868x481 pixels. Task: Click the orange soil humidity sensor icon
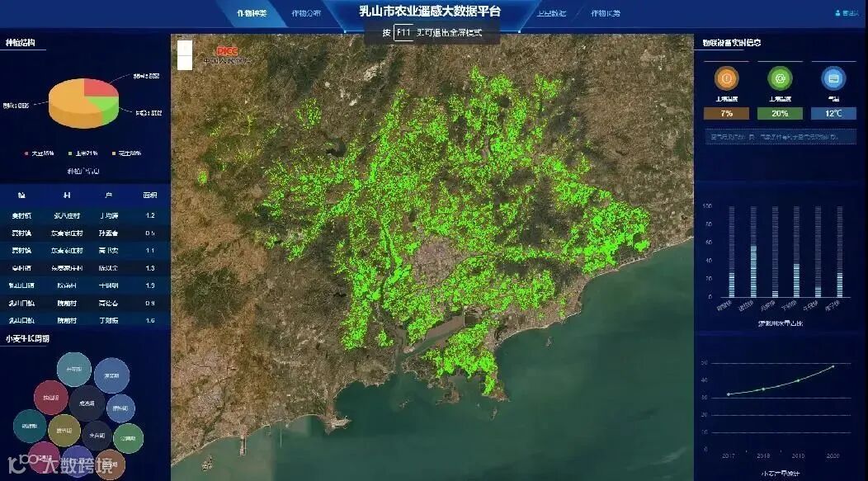(x=726, y=78)
